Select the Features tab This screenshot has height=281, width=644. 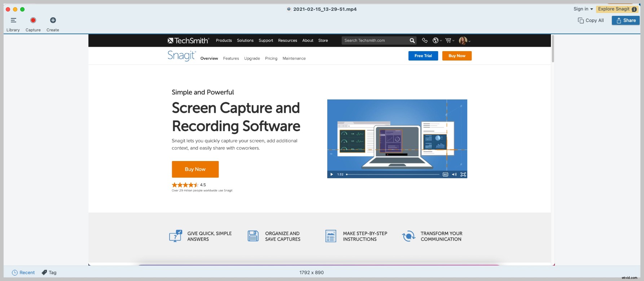pos(231,58)
